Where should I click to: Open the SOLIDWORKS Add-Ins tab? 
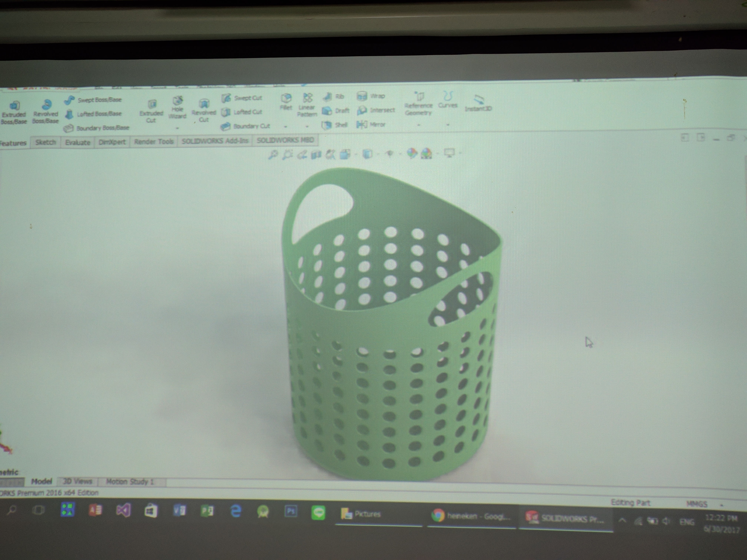pos(215,141)
